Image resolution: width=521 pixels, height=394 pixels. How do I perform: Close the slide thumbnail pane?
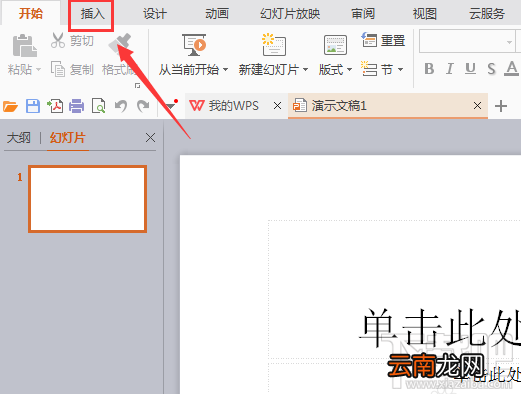(150, 137)
